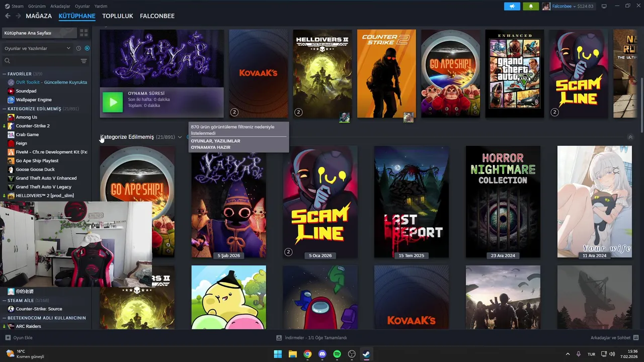
Task: Open downloads manager status icon
Action: coord(279,338)
